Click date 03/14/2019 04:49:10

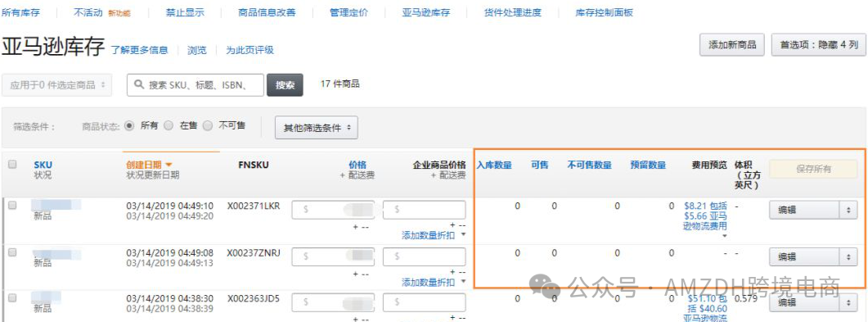(170, 206)
